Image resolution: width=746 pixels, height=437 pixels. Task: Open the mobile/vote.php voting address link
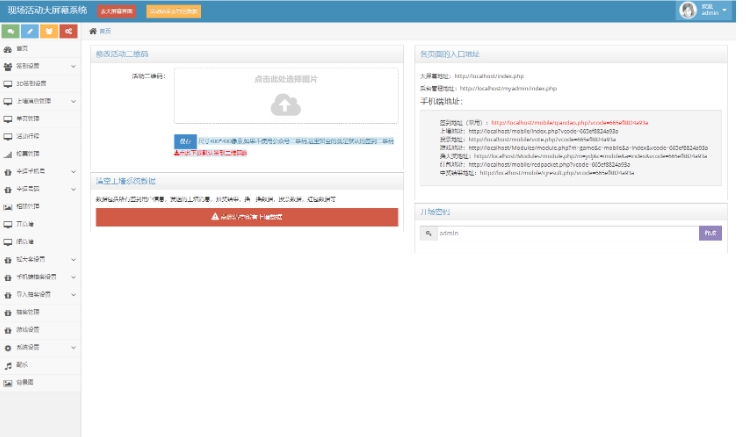(542, 140)
